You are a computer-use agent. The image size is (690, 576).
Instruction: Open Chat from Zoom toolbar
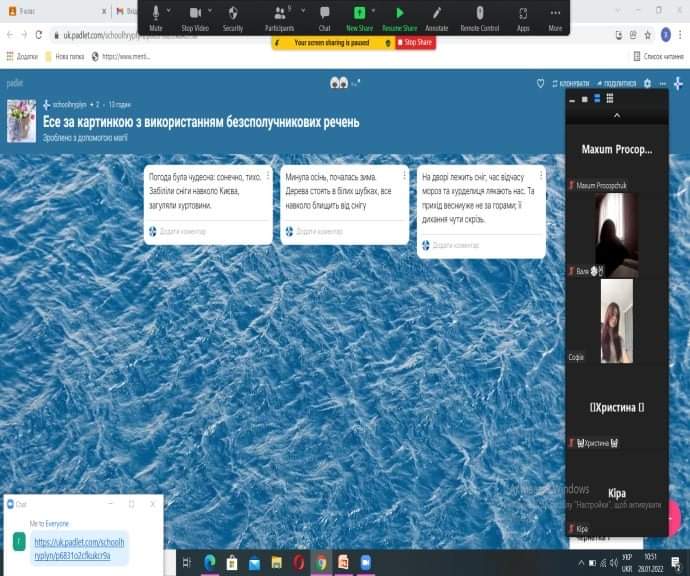tap(325, 18)
